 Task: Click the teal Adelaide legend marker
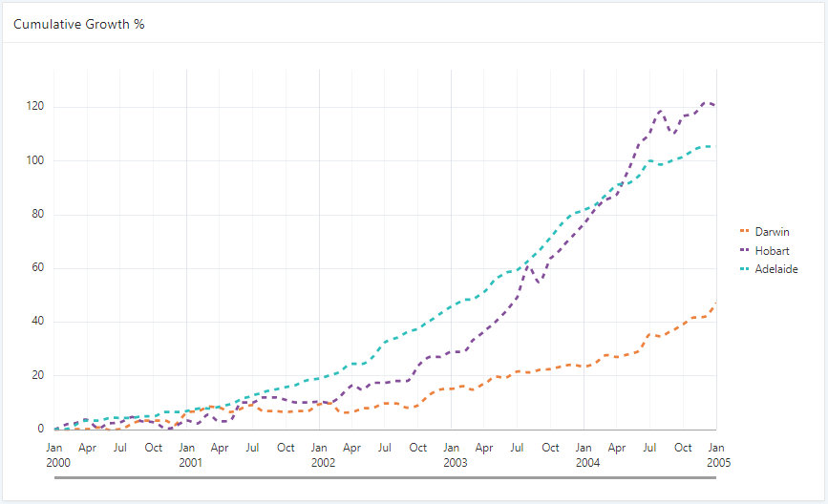tap(745, 269)
